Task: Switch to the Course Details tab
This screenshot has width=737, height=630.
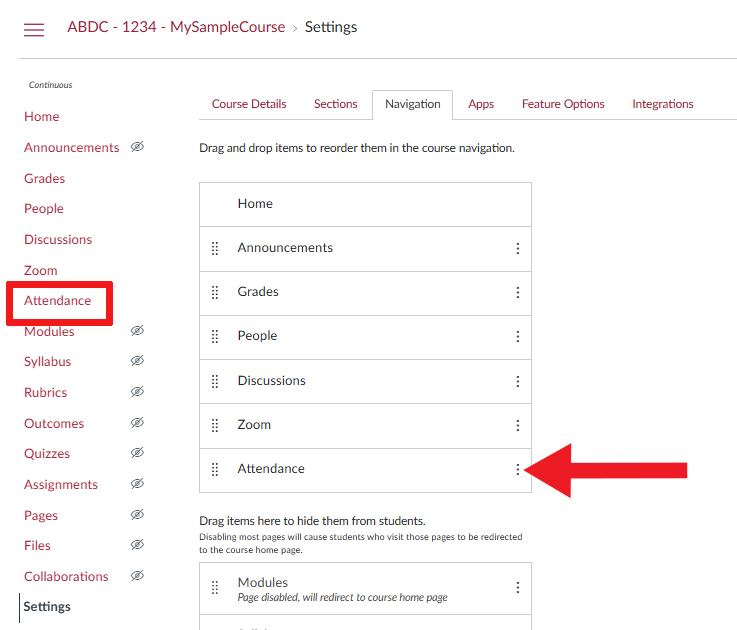Action: (249, 104)
